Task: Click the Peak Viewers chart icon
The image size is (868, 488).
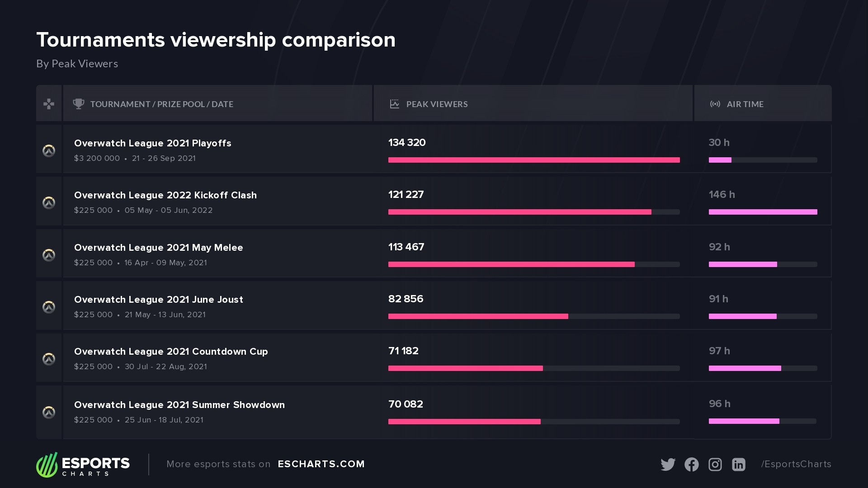Action: pos(394,104)
